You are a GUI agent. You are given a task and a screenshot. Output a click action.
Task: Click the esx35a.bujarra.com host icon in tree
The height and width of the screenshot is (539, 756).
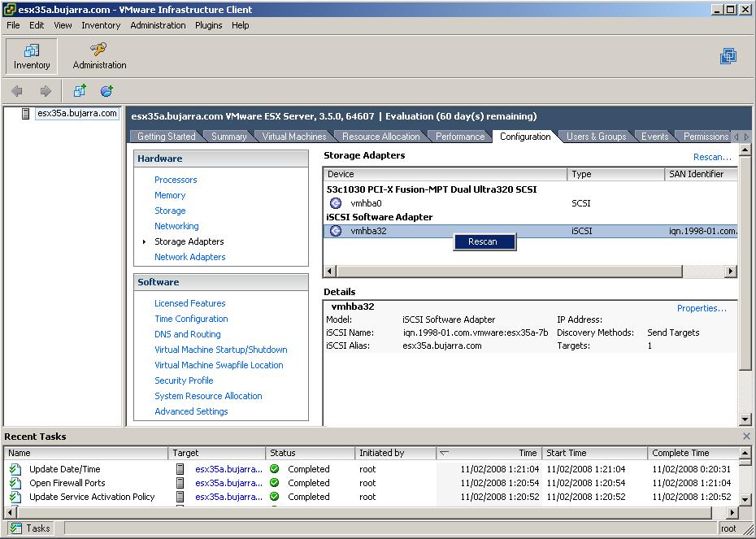click(x=25, y=114)
